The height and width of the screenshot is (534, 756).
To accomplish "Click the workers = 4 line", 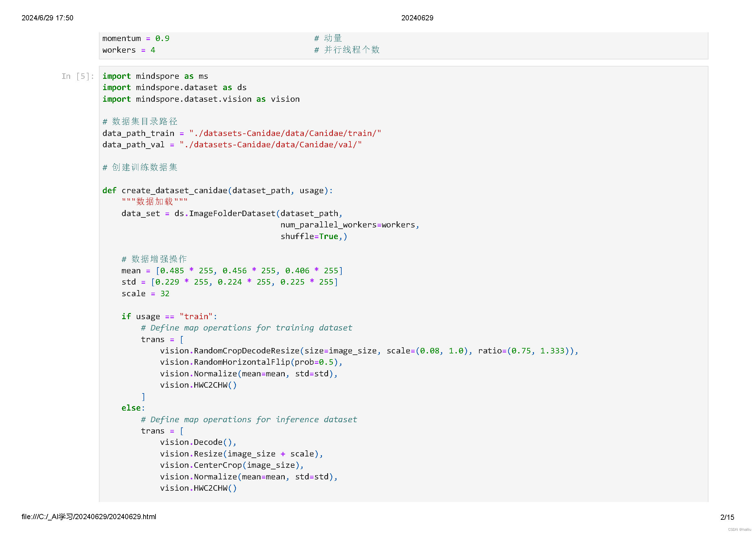I will click(128, 50).
